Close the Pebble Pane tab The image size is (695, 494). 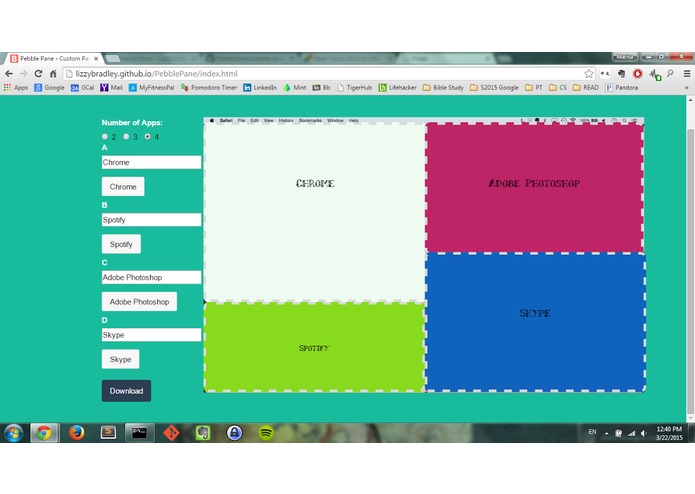[x=96, y=58]
